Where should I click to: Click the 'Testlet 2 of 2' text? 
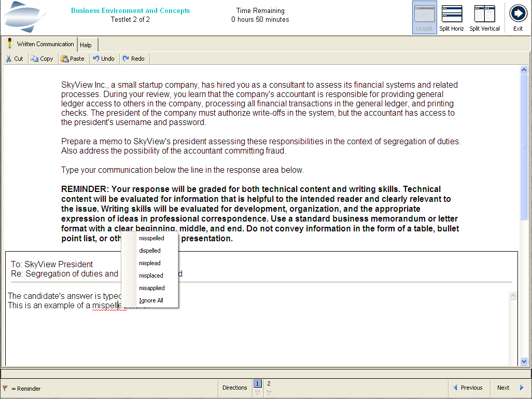[x=130, y=19]
